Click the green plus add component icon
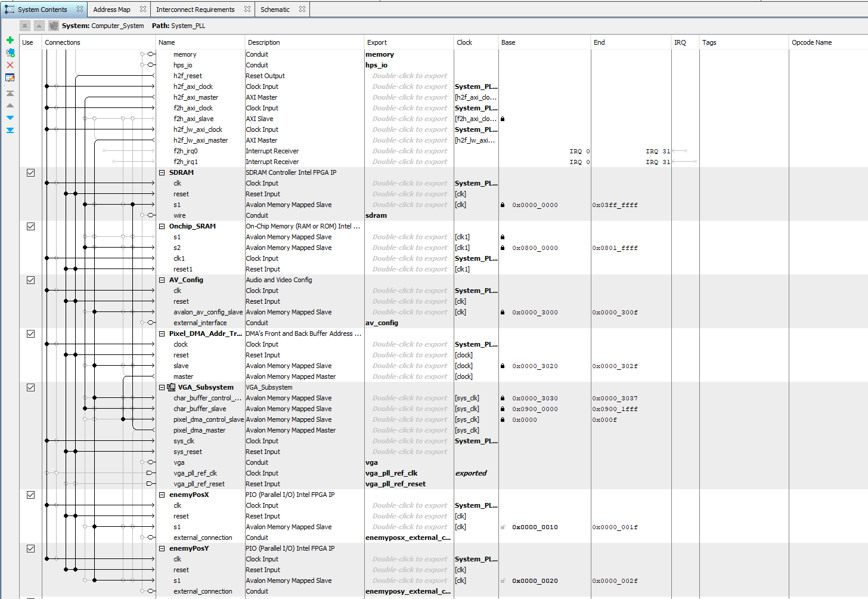The image size is (868, 599). click(10, 40)
